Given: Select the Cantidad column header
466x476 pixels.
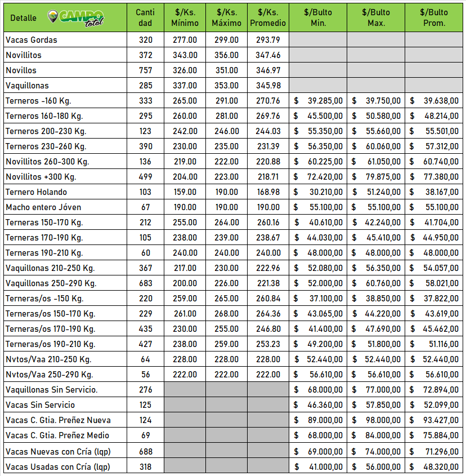Looking at the screenshot, I should click(x=145, y=17).
